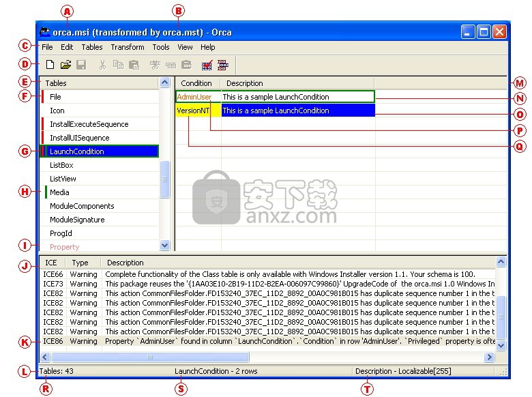Click the table list scroll-up arrow
The width and height of the screenshot is (532, 397).
coord(164,83)
